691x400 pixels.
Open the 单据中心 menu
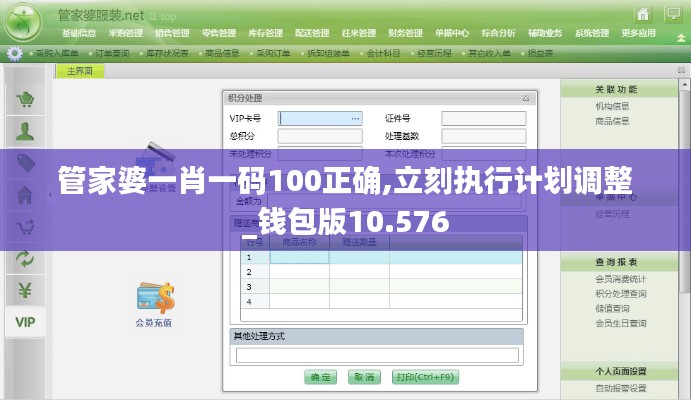pos(452,33)
